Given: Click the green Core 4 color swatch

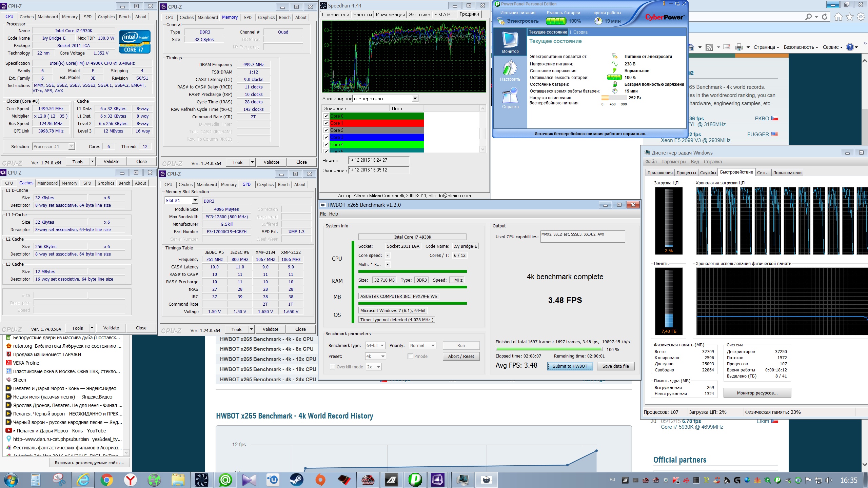Looking at the screenshot, I should [x=376, y=144].
